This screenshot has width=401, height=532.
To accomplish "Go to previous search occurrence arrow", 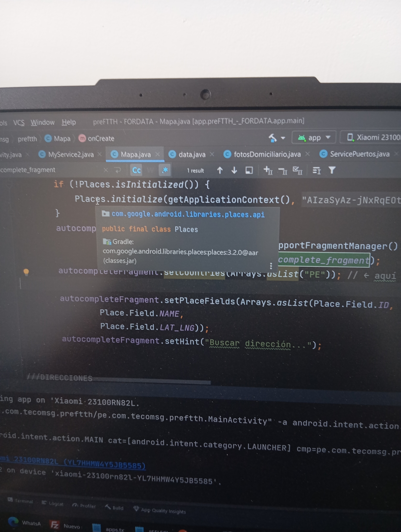I will [x=220, y=171].
